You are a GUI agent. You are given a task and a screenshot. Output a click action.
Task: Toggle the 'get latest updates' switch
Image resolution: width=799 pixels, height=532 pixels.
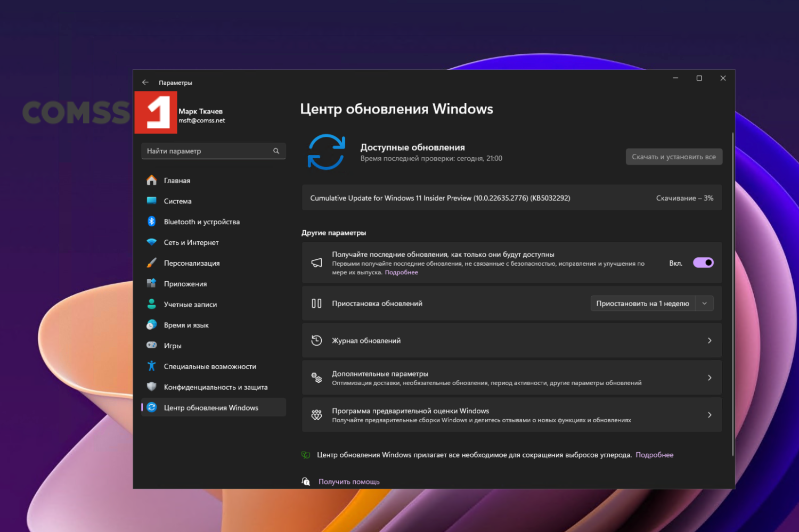(703, 263)
